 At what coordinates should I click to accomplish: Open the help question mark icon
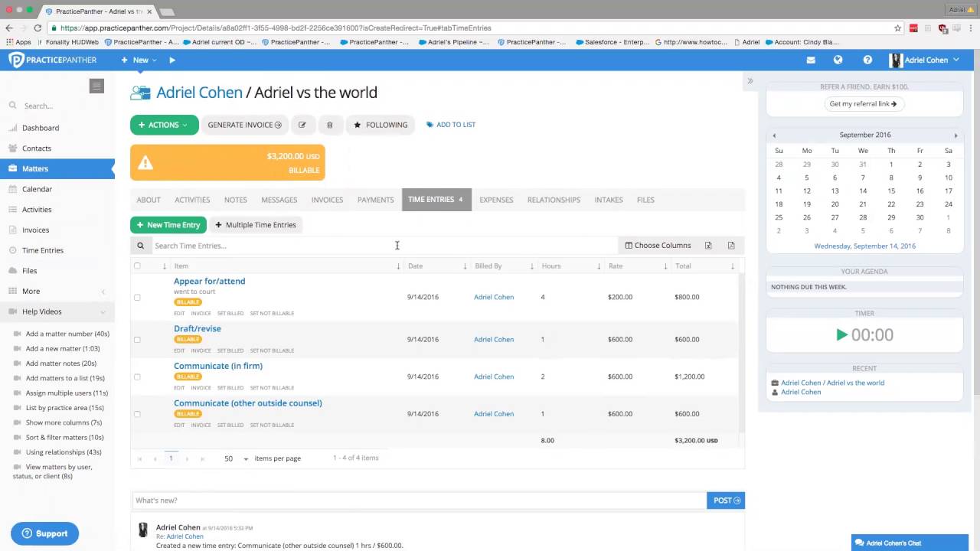[867, 60]
